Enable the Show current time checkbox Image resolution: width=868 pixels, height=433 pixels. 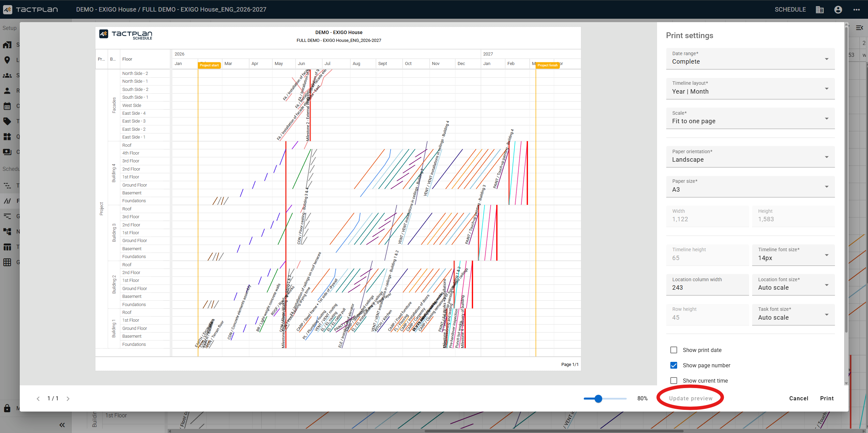click(674, 381)
